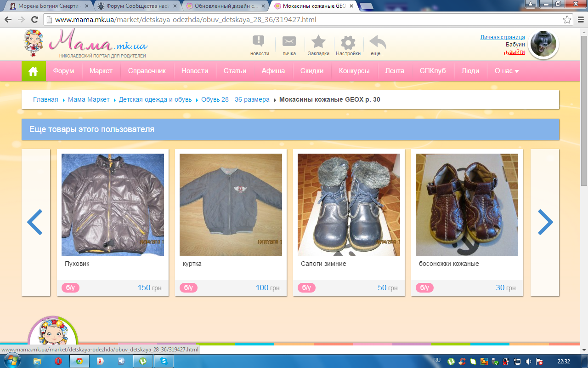
Task: Click the еще... reply arrow icon
Action: coord(378,43)
